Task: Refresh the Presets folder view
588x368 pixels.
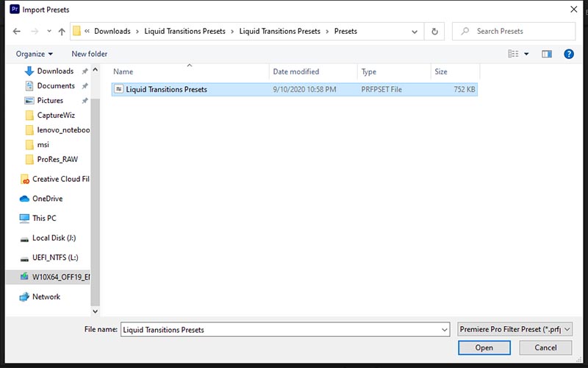Action: pos(434,32)
